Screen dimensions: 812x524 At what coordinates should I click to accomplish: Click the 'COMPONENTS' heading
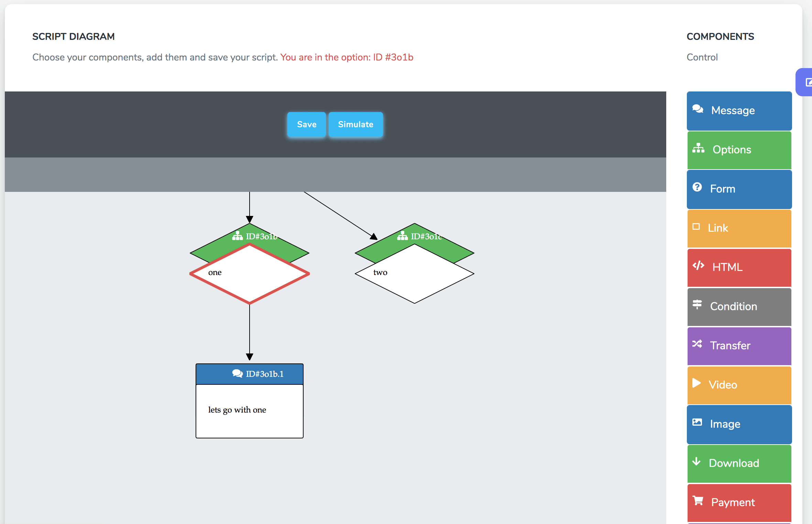click(720, 36)
